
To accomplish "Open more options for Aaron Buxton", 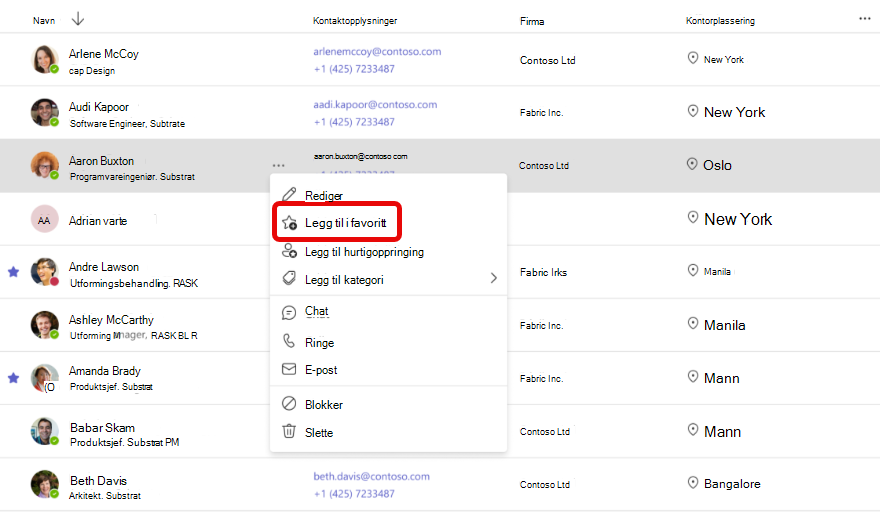I will pyautogui.click(x=278, y=166).
